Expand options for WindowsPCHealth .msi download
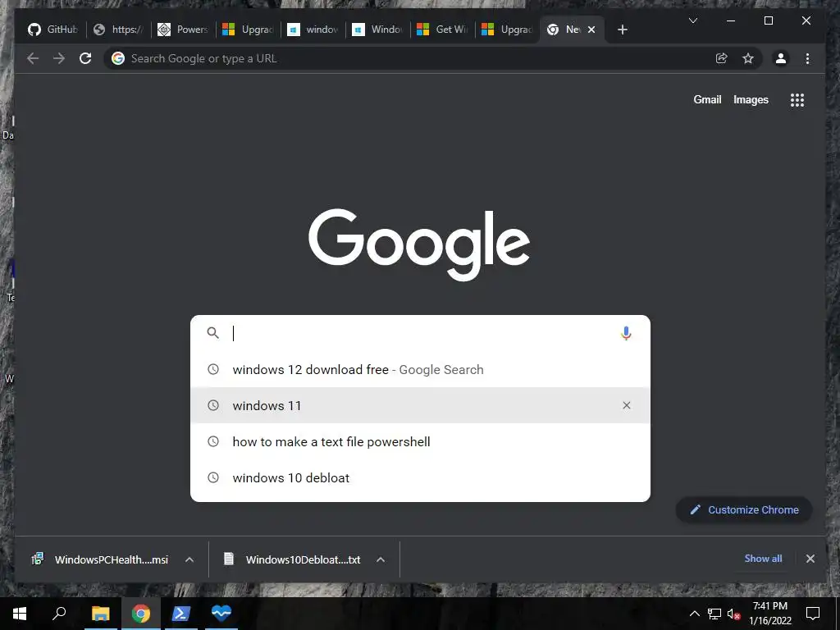Image resolution: width=840 pixels, height=630 pixels. click(x=189, y=559)
